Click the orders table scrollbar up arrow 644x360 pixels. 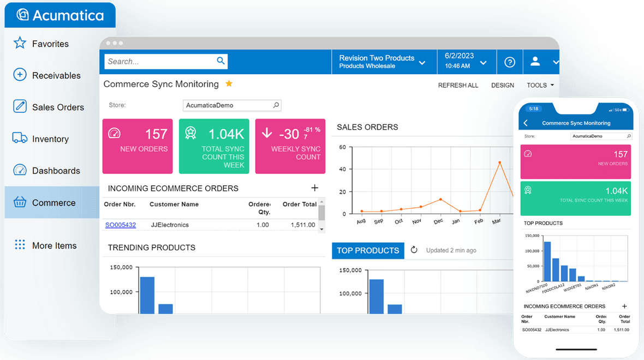tap(321, 202)
